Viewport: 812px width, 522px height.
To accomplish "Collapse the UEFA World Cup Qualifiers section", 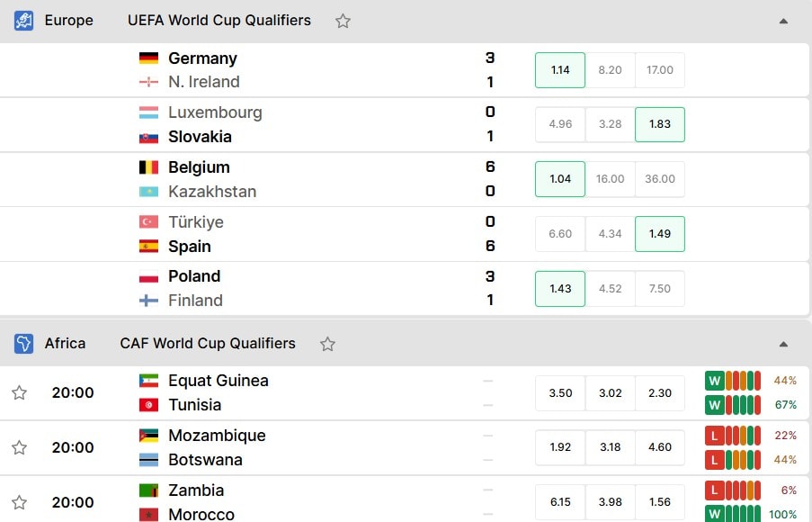I will (783, 22).
